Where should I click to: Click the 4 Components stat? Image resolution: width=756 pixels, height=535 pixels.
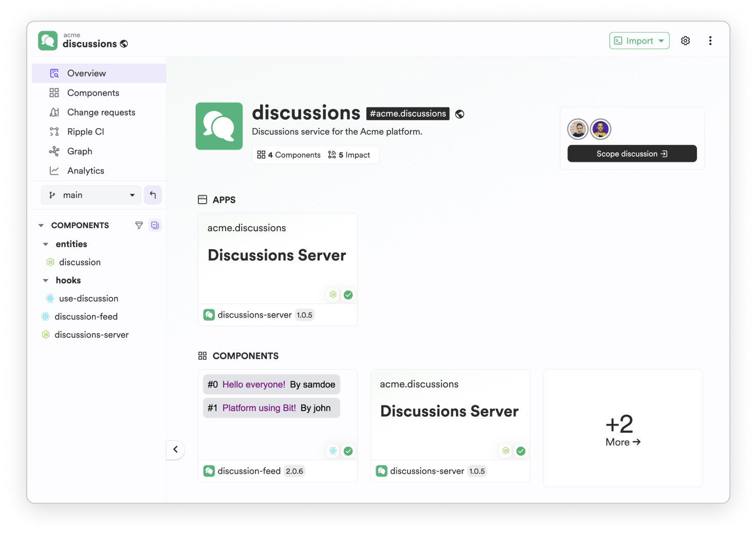point(289,155)
